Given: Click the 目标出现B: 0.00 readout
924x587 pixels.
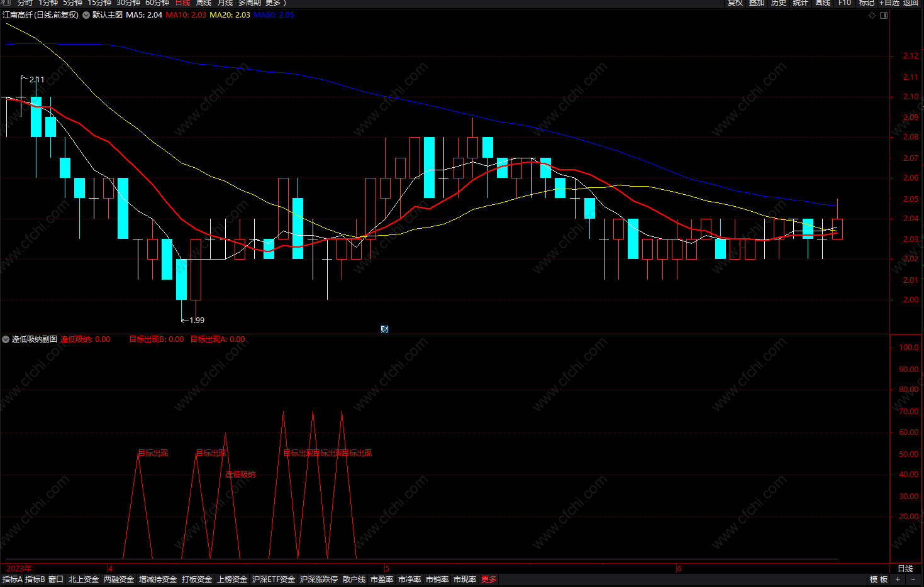Looking at the screenshot, I should pos(157,339).
